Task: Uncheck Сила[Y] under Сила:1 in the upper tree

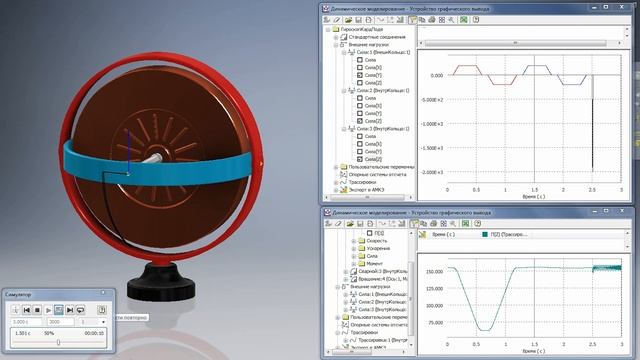Action: (x=360, y=75)
